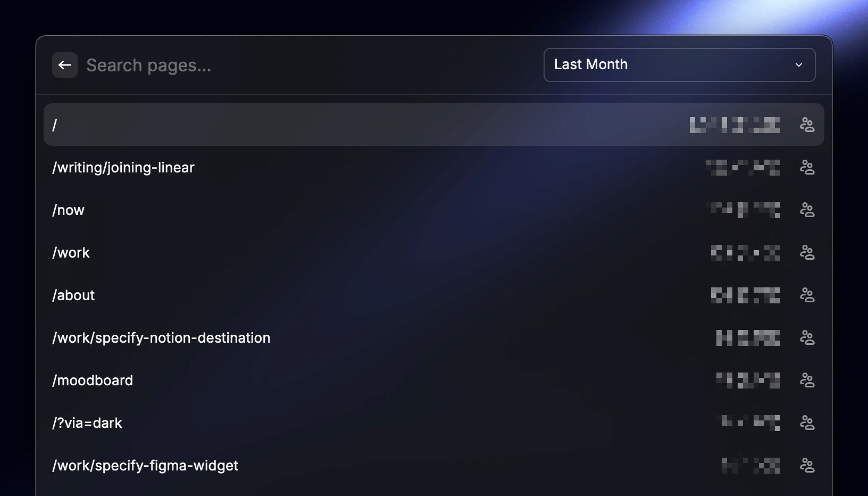Click visitors icon for /writing/joining-linear
This screenshot has height=496, width=868.
click(807, 167)
